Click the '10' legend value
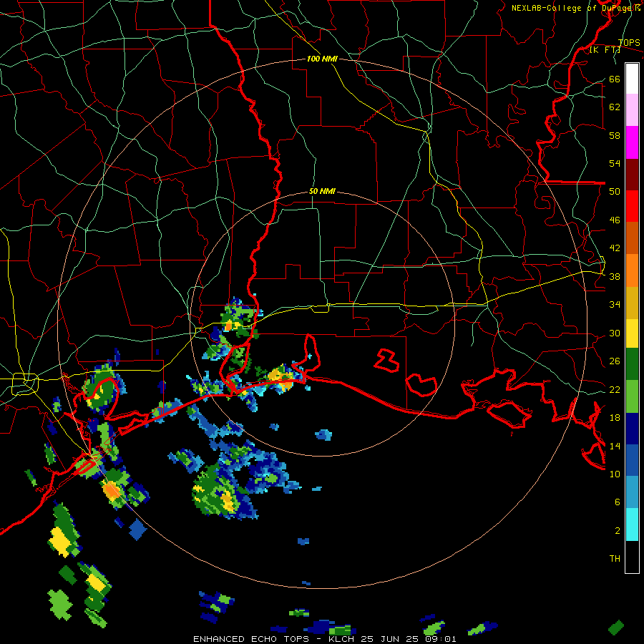The height and width of the screenshot is (644, 644). click(615, 474)
